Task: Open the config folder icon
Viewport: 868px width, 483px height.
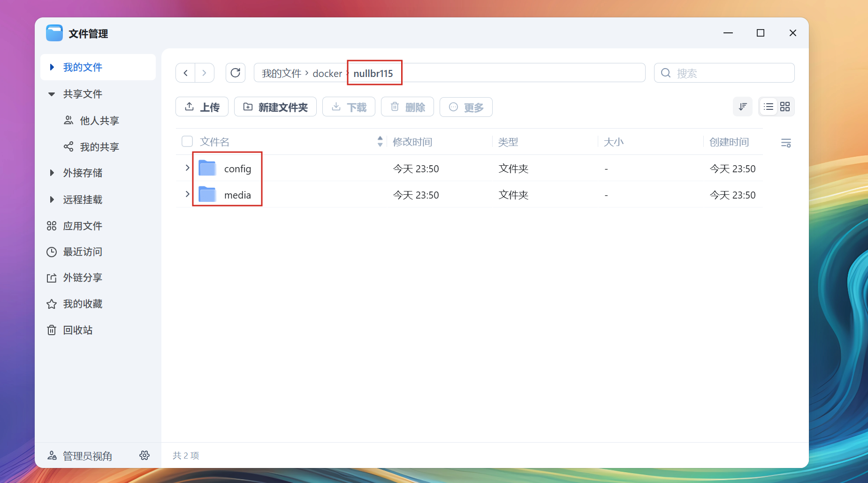Action: click(x=207, y=168)
